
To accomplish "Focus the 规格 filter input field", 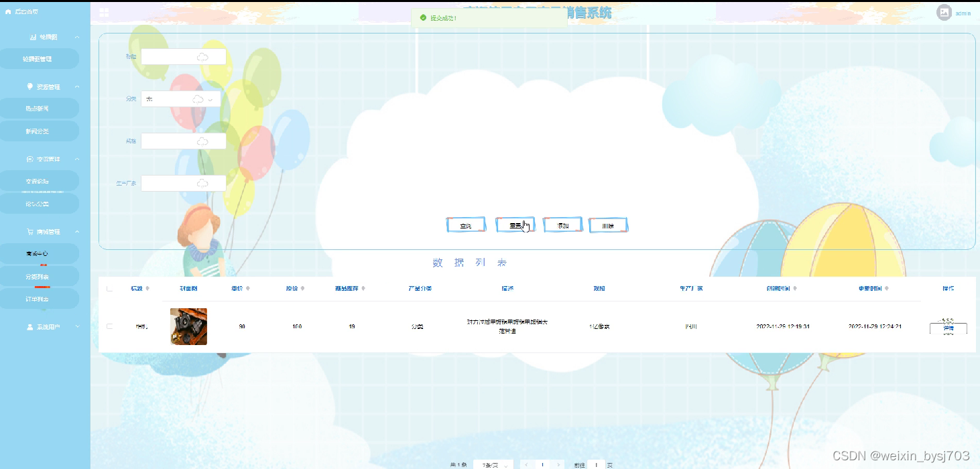I will [x=184, y=141].
